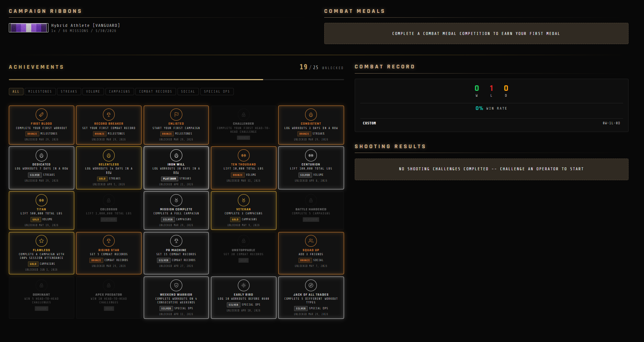Filter by Combat Records tab
Screen dimensions: 644x342
point(156,92)
